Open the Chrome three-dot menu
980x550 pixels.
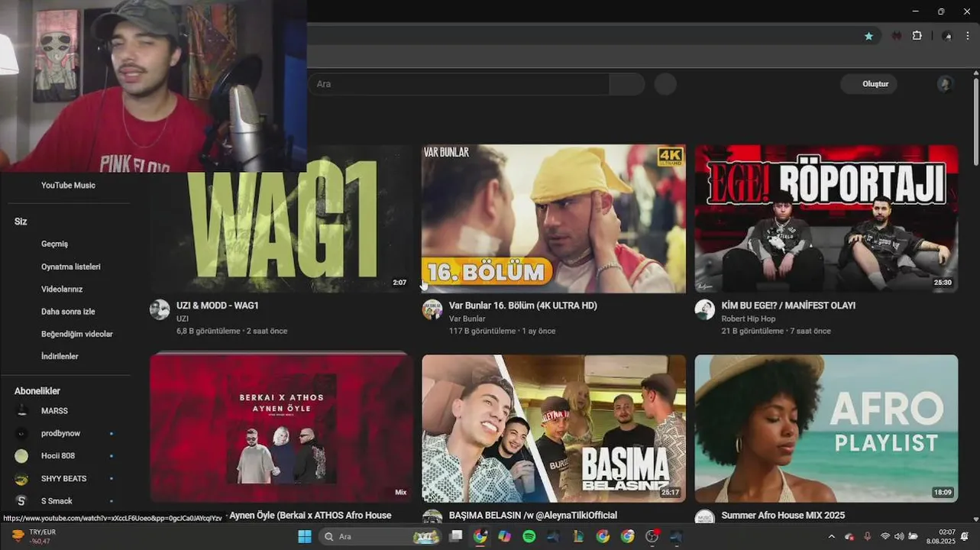tap(968, 36)
